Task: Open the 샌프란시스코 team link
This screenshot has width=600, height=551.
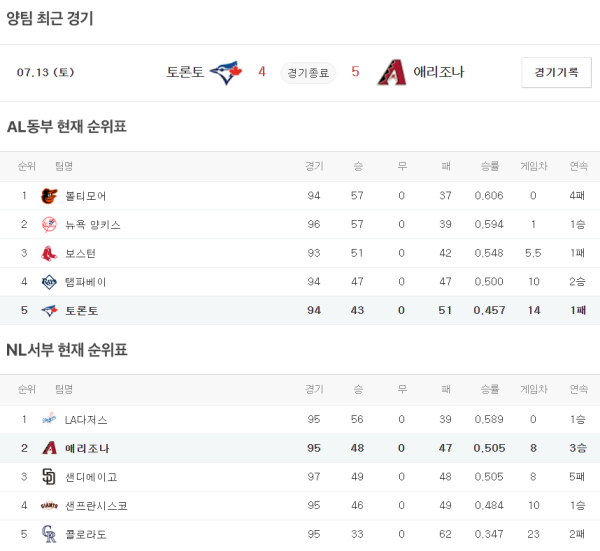Action: (96, 506)
